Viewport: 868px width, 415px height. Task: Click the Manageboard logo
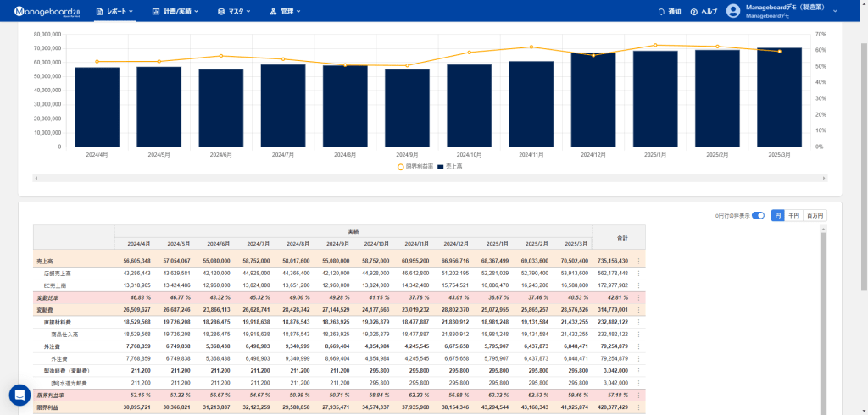(x=46, y=11)
